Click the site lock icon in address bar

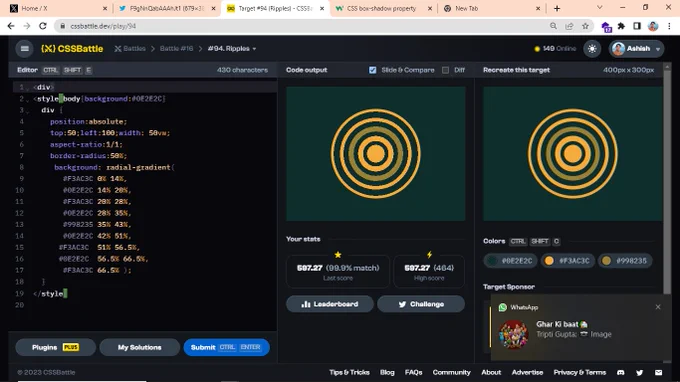[62, 26]
